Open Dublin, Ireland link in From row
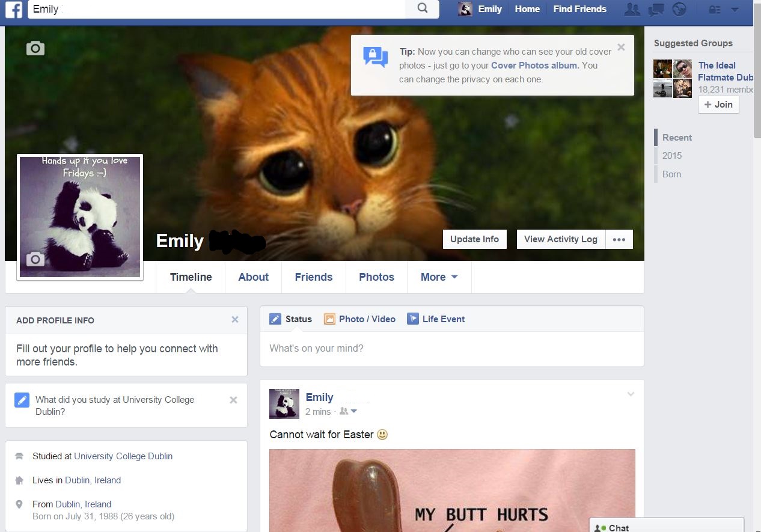 (84, 504)
